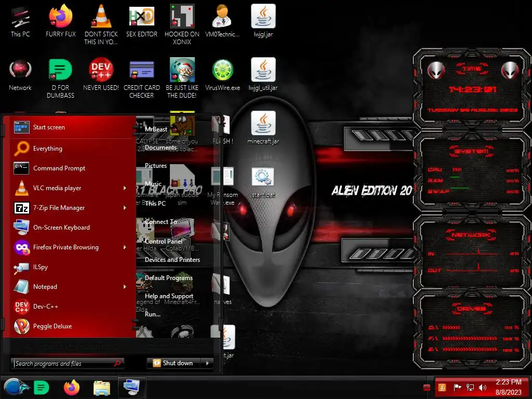Click the NETWORK gadget IN graph

coord(472,253)
